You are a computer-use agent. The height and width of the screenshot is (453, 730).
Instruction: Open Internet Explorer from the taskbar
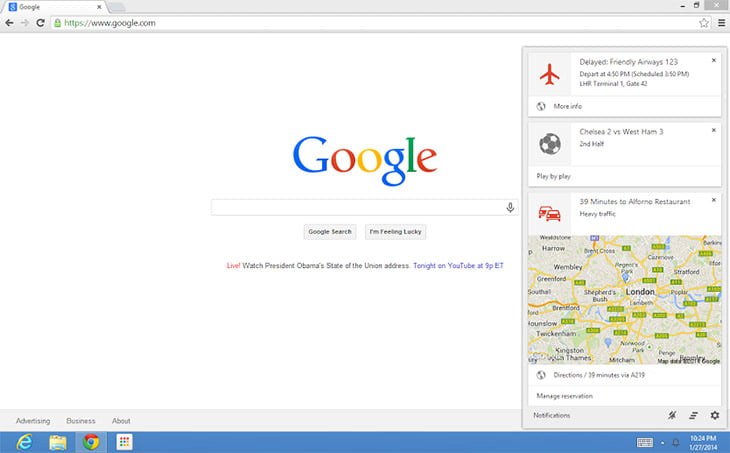pyautogui.click(x=24, y=442)
